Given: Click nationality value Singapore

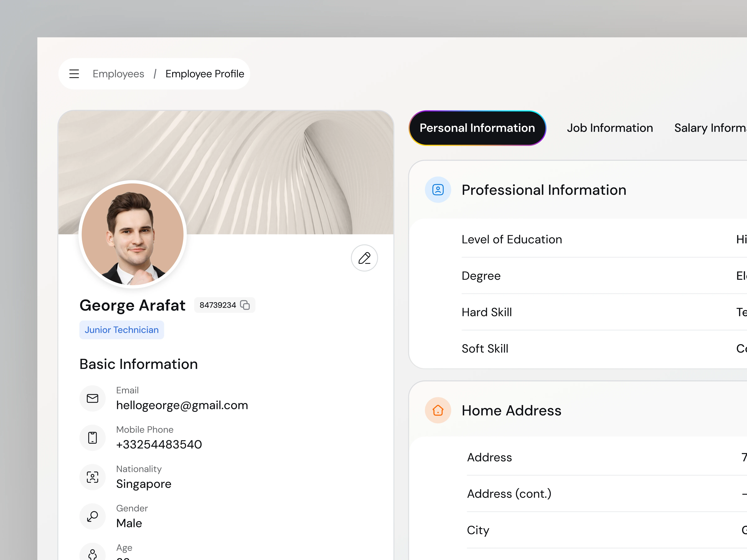Looking at the screenshot, I should coord(143,484).
